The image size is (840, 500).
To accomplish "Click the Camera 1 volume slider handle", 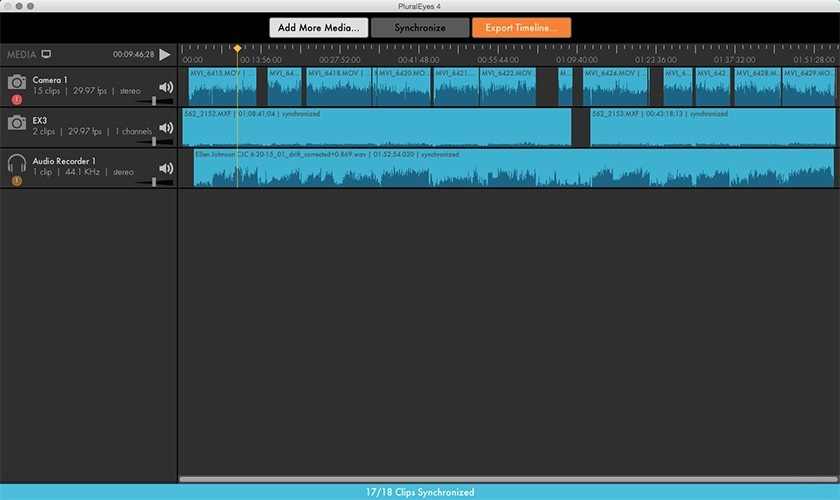I will point(154,101).
